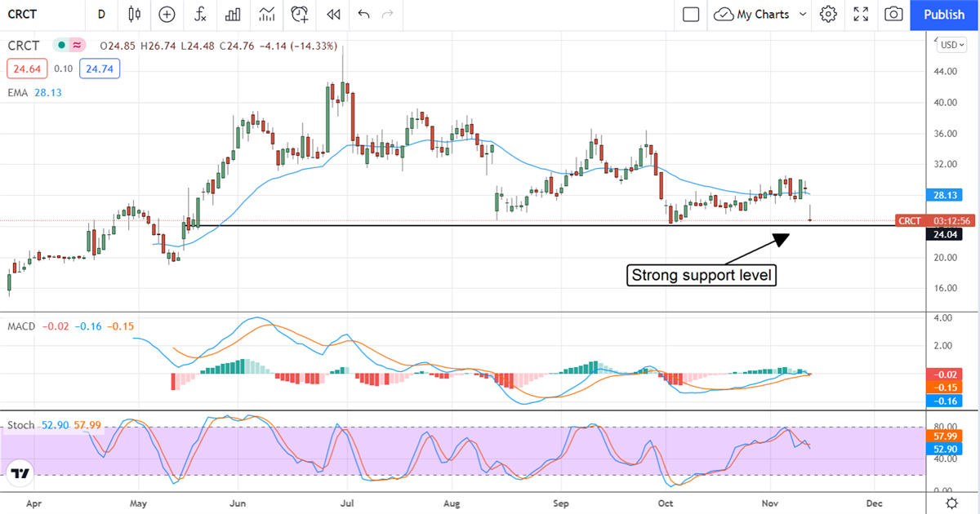
Task: Undo the last chart action
Action: (363, 15)
